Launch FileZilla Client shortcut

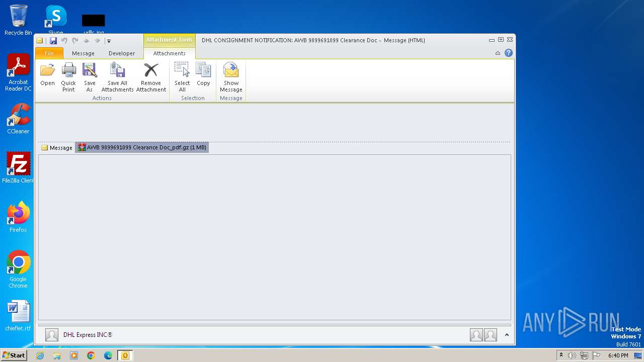[18, 167]
